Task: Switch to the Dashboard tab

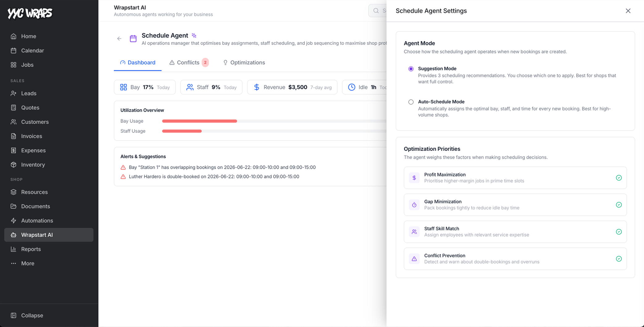Action: (137, 62)
